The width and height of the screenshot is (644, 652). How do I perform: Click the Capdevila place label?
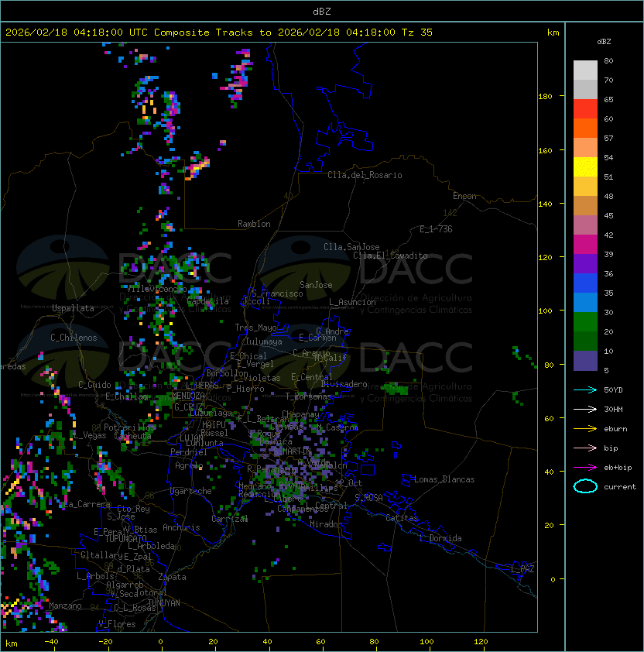click(x=208, y=301)
